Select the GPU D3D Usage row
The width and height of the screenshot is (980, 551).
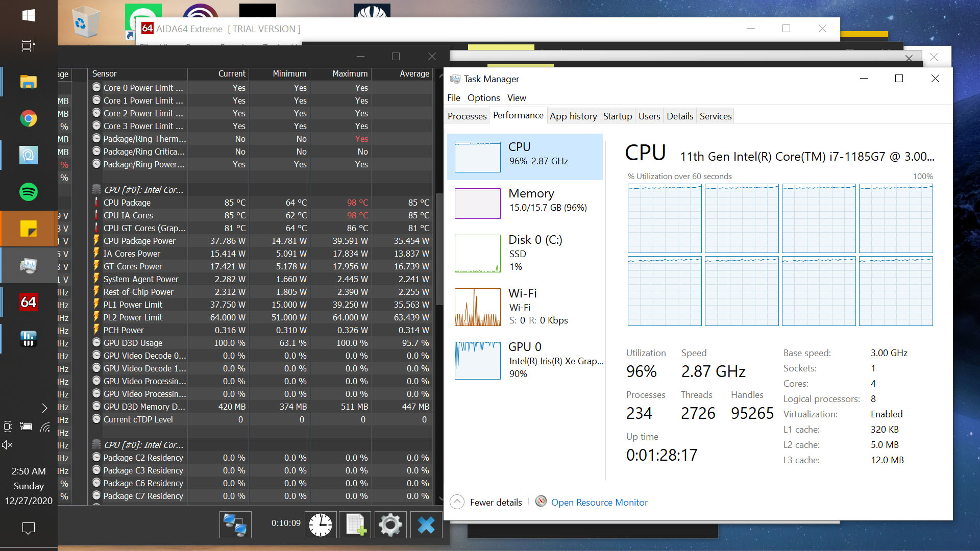click(x=260, y=343)
